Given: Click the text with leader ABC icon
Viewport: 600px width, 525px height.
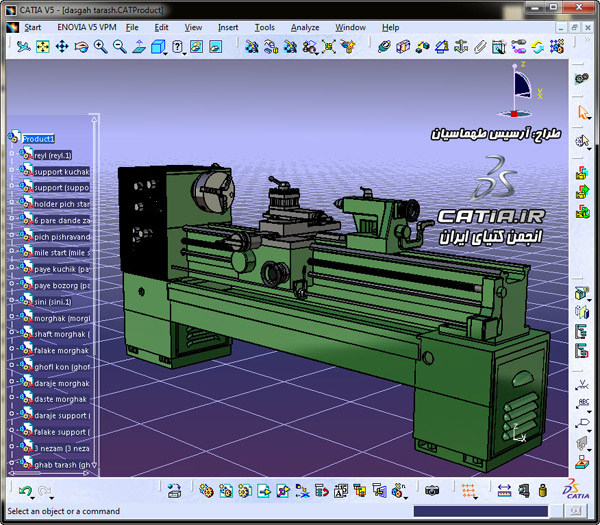Looking at the screenshot, I should click(582, 403).
